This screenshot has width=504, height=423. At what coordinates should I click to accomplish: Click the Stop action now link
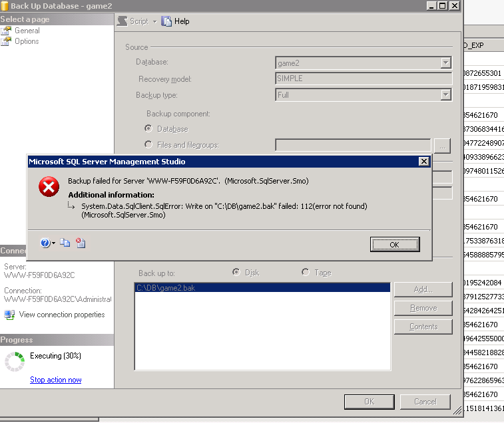click(56, 380)
